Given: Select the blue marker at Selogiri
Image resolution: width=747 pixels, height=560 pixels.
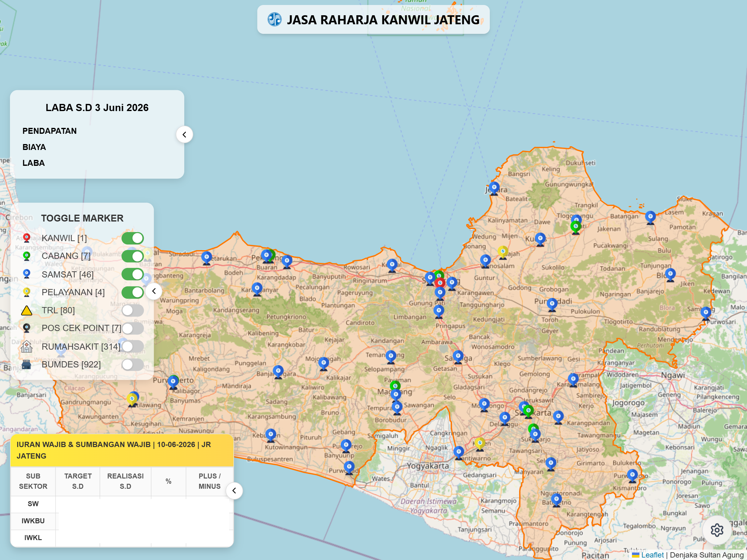Looking at the screenshot, I should coord(551,464).
